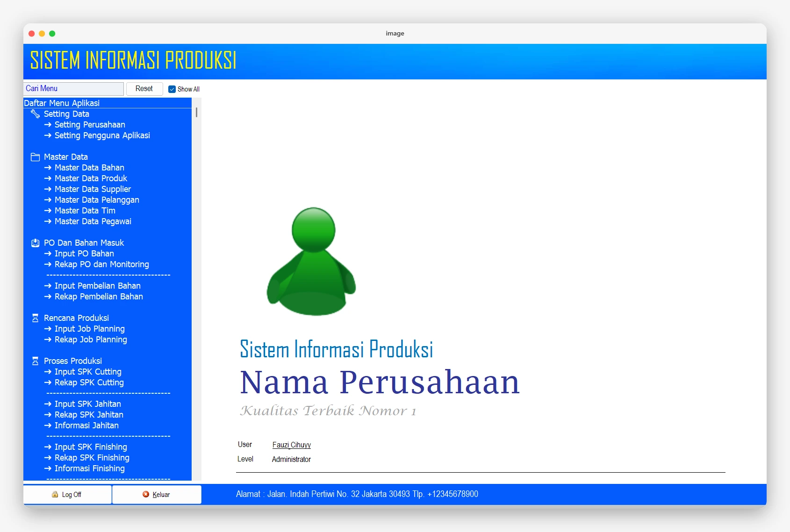Viewport: 790px width, 532px height.
Task: Click the wrench icon beside Setting Data
Action: pyautogui.click(x=35, y=113)
